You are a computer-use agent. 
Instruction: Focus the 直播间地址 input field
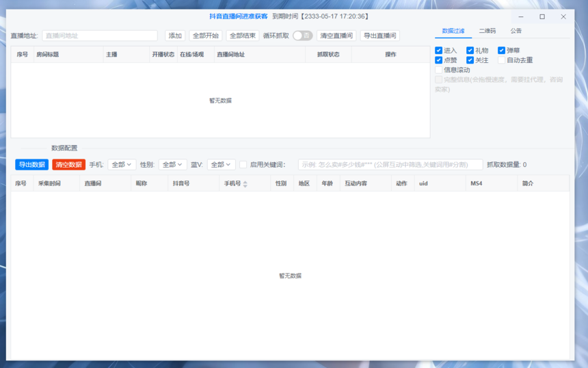tap(100, 36)
